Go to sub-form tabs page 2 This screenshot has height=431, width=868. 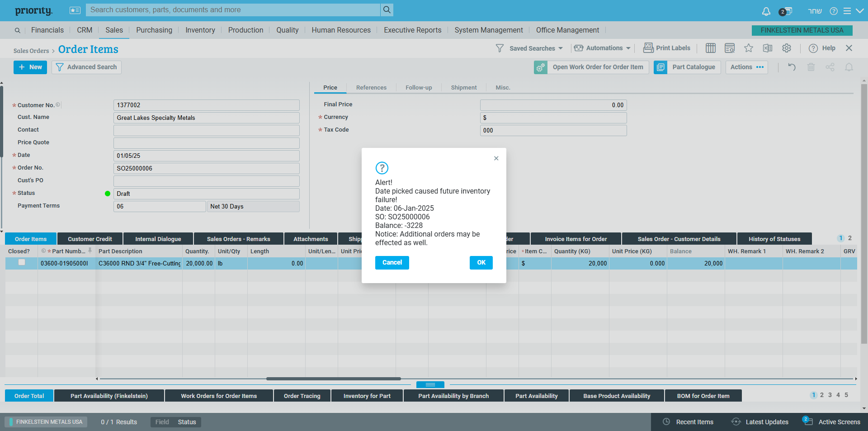(850, 238)
